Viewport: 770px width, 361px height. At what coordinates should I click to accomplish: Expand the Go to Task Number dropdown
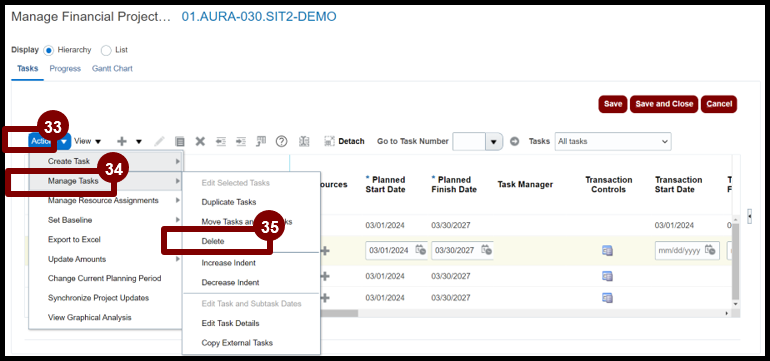click(x=494, y=141)
